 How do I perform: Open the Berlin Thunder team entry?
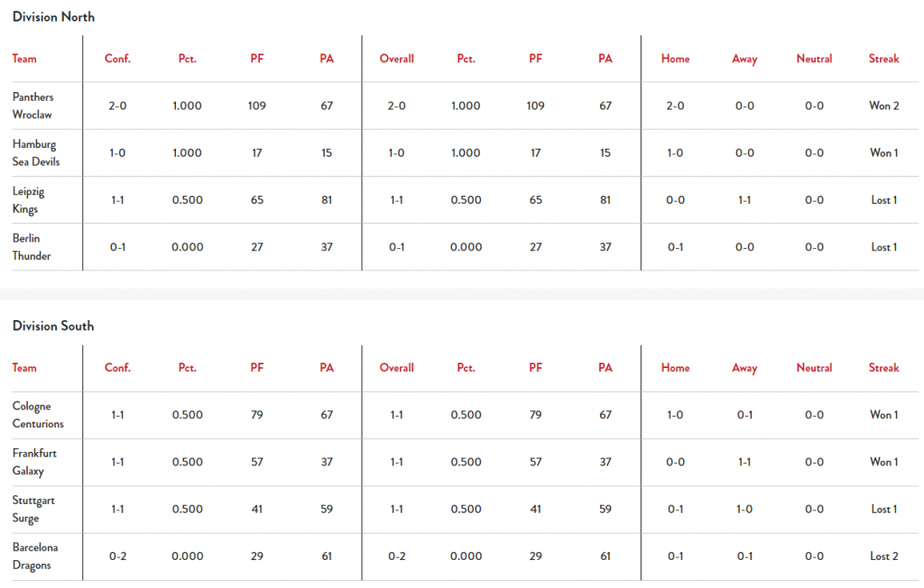click(32, 246)
